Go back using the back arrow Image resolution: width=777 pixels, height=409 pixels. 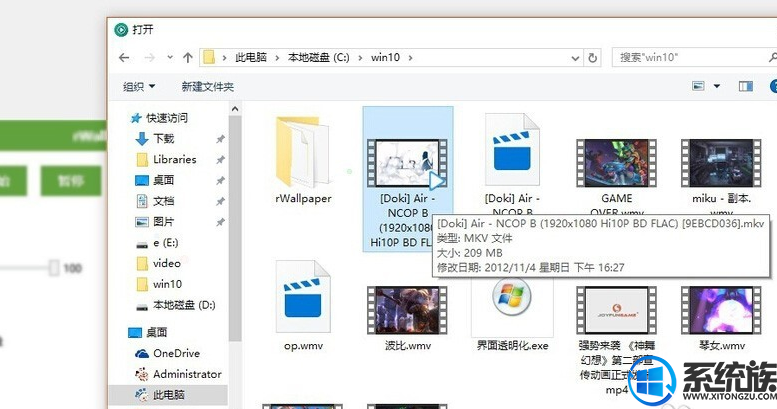[124, 58]
